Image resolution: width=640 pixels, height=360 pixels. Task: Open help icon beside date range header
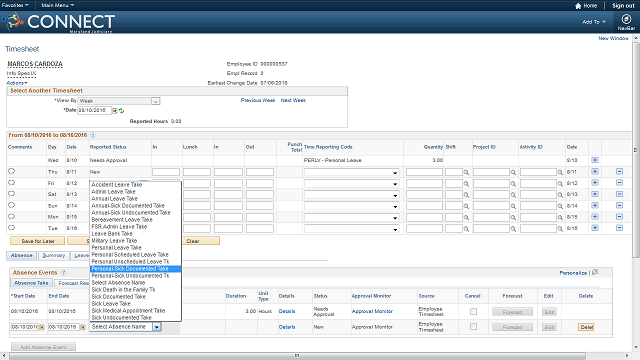(93, 135)
